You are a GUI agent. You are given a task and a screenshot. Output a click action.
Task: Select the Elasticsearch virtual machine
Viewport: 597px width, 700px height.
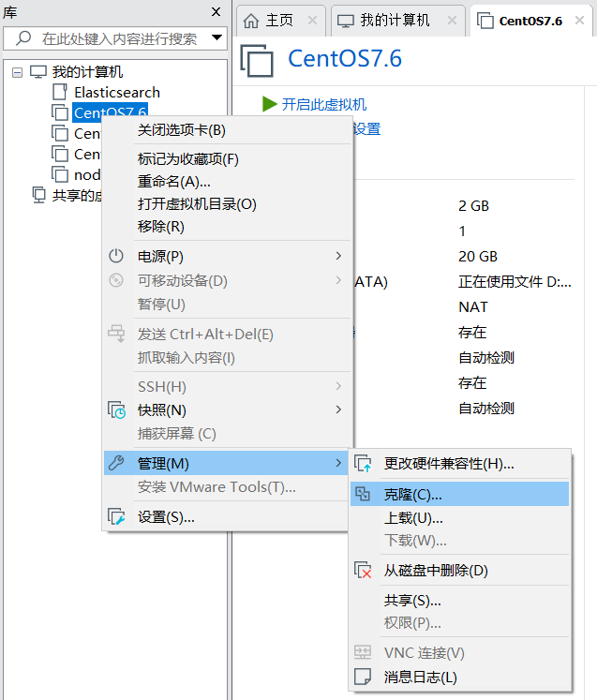[117, 93]
